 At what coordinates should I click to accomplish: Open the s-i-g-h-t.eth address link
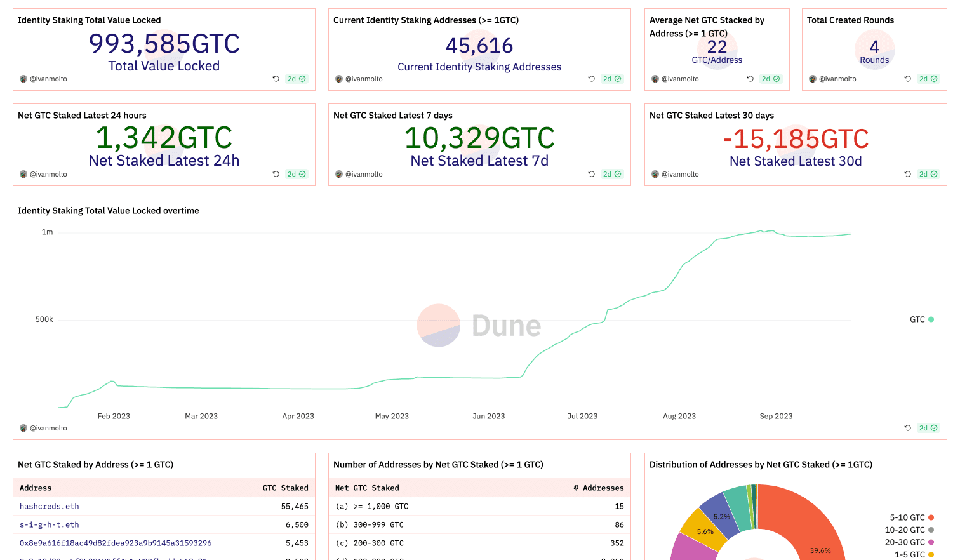coord(50,524)
